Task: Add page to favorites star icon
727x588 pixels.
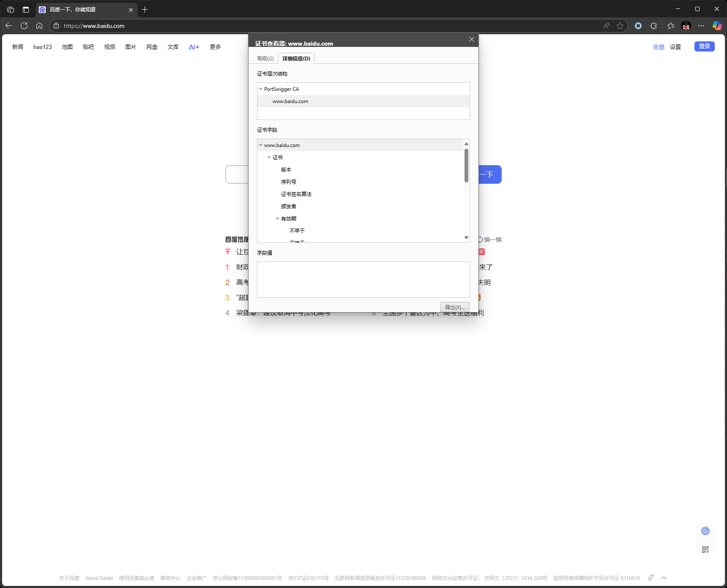Action: (620, 26)
